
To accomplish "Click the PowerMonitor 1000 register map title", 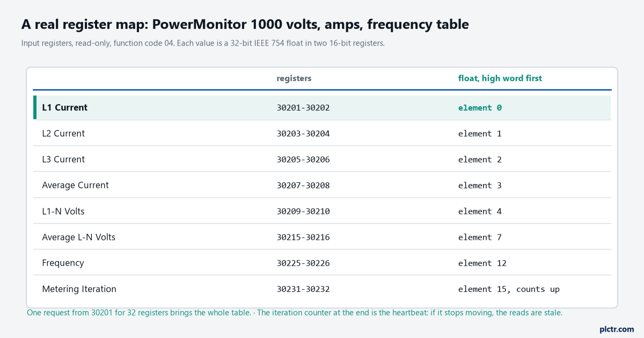I will click(x=245, y=24).
